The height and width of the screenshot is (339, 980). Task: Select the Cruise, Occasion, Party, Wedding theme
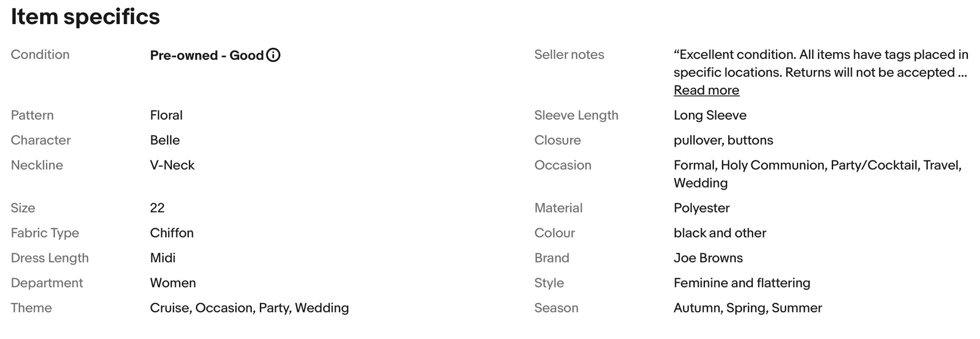(249, 308)
